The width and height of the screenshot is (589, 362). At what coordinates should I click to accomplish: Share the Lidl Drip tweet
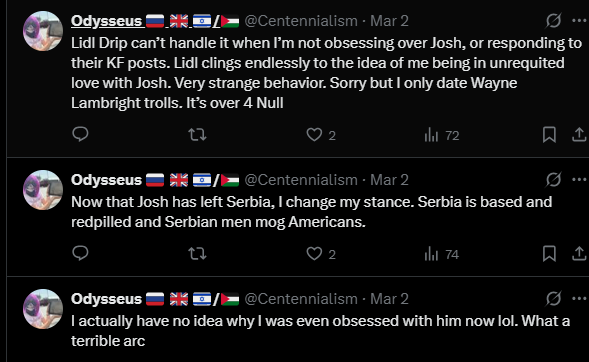pos(579,134)
